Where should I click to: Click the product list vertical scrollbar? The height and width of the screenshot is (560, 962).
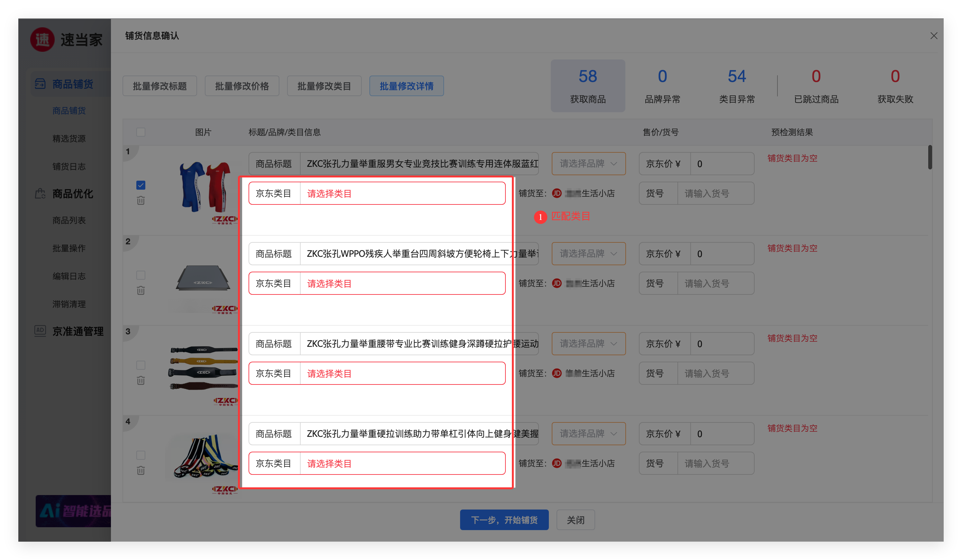[930, 157]
